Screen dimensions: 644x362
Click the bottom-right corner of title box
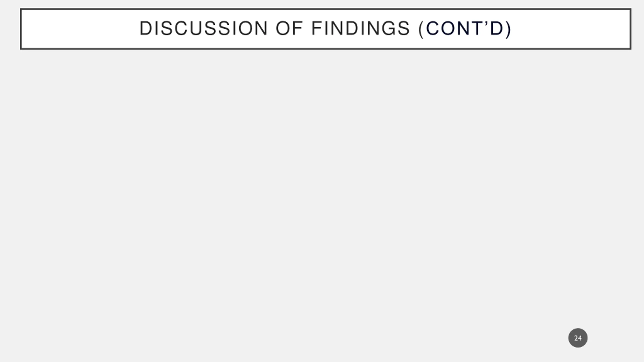click(x=630, y=49)
